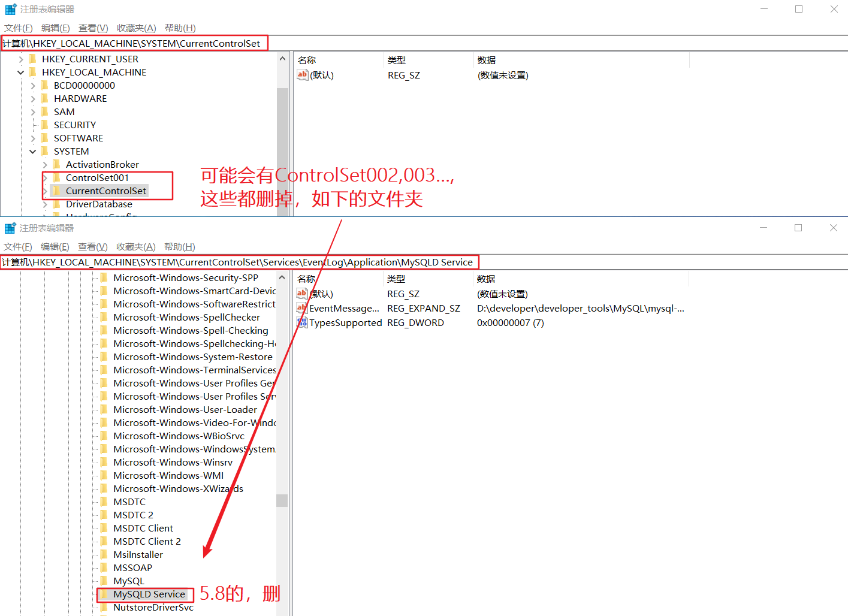
Task: Expand the BCD00000000 key node
Action: pos(33,86)
